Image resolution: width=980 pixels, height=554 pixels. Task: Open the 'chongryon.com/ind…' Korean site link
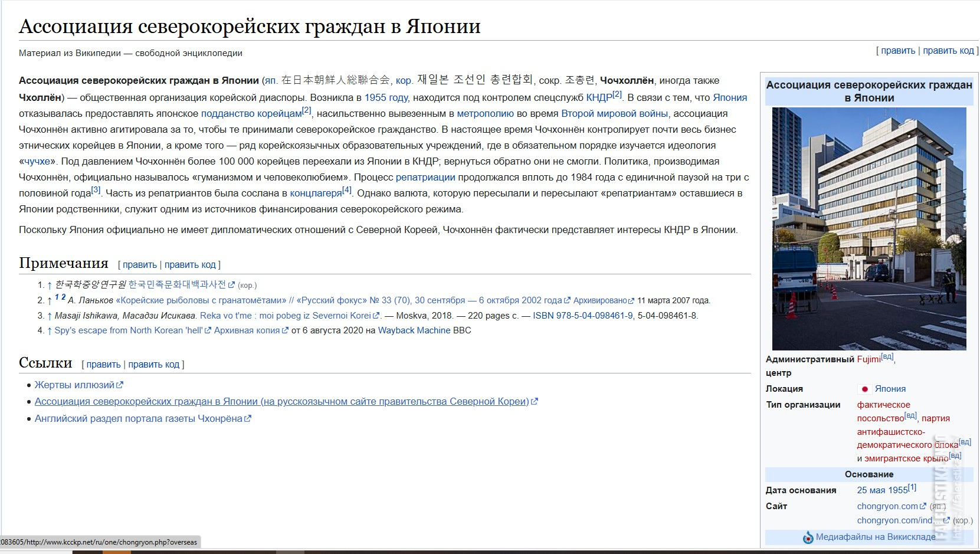(x=903, y=520)
